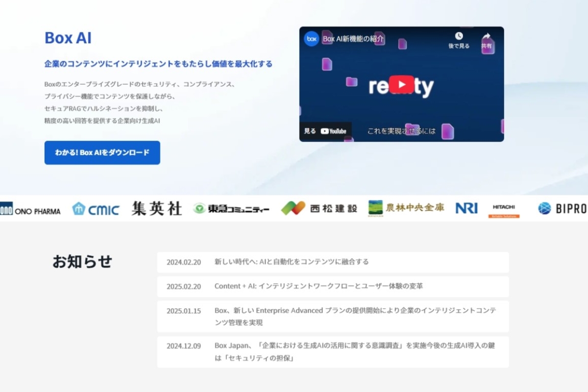
Task: Click the ONO PHARMA logo
Action: (30, 209)
